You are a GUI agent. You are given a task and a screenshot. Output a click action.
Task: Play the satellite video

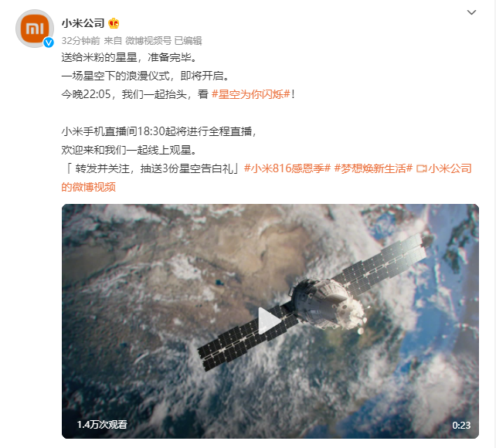[269, 321]
